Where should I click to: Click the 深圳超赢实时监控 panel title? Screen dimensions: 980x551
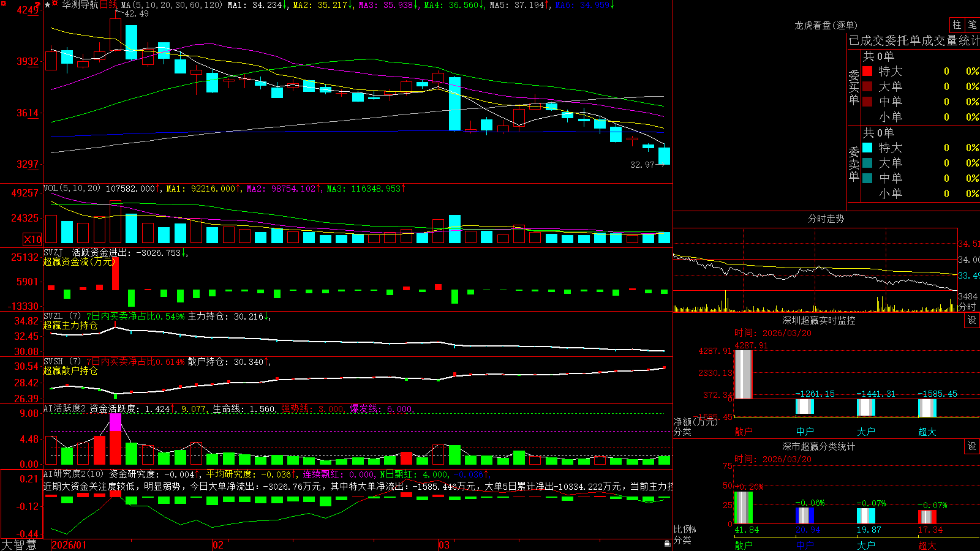point(819,320)
